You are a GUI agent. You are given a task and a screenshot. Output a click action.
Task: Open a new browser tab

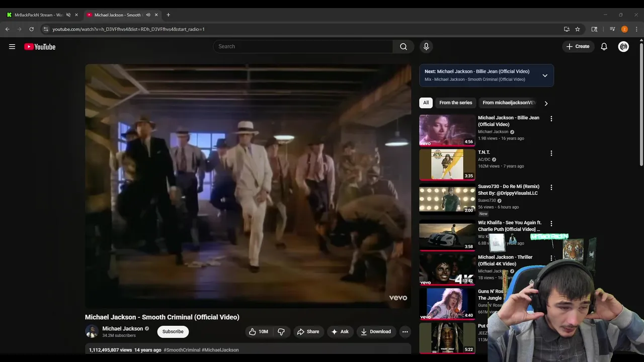tap(168, 15)
